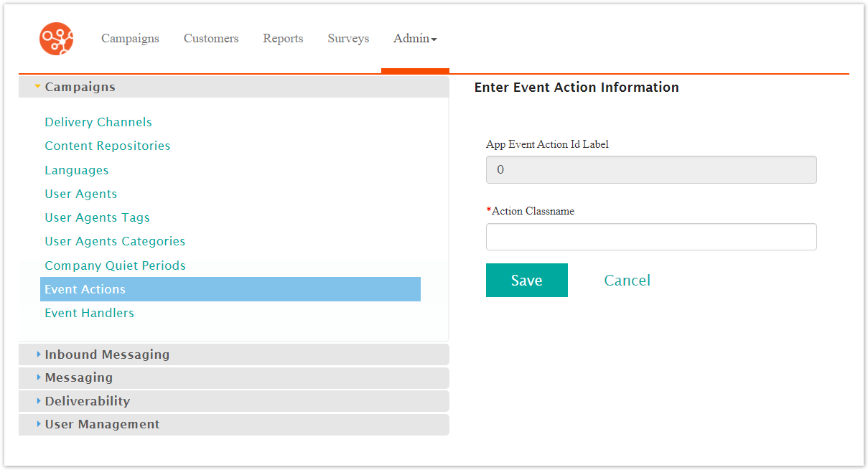
Task: Open User Agents Tags link
Action: (x=98, y=217)
